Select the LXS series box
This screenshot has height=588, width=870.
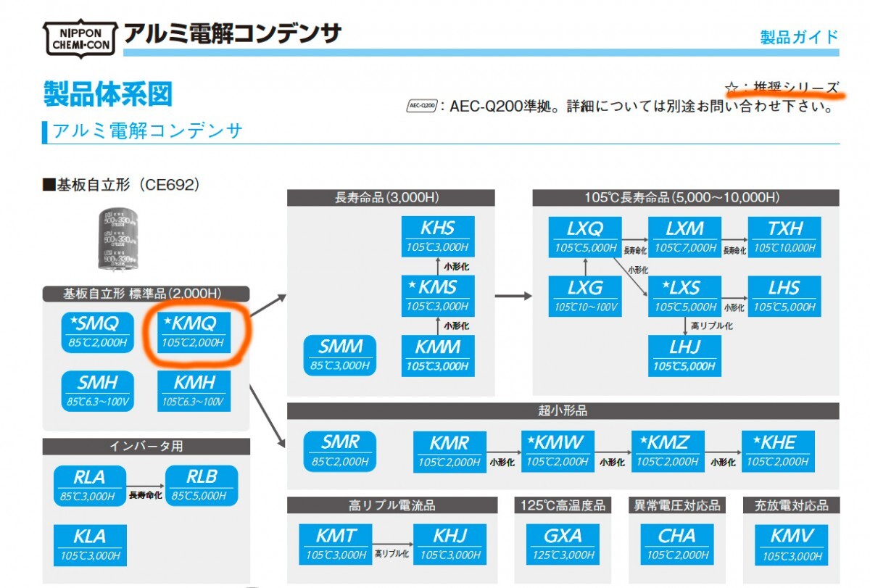point(685,296)
